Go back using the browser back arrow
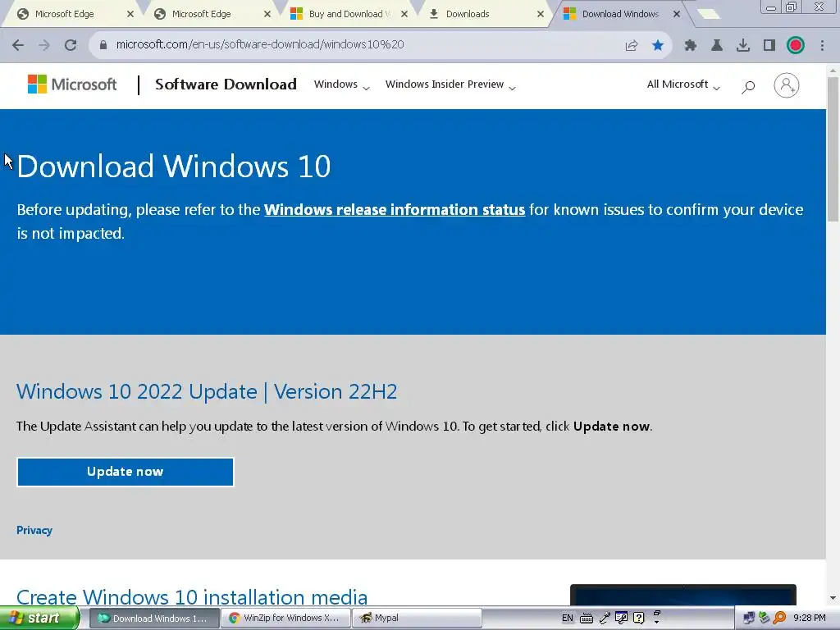 pyautogui.click(x=18, y=45)
